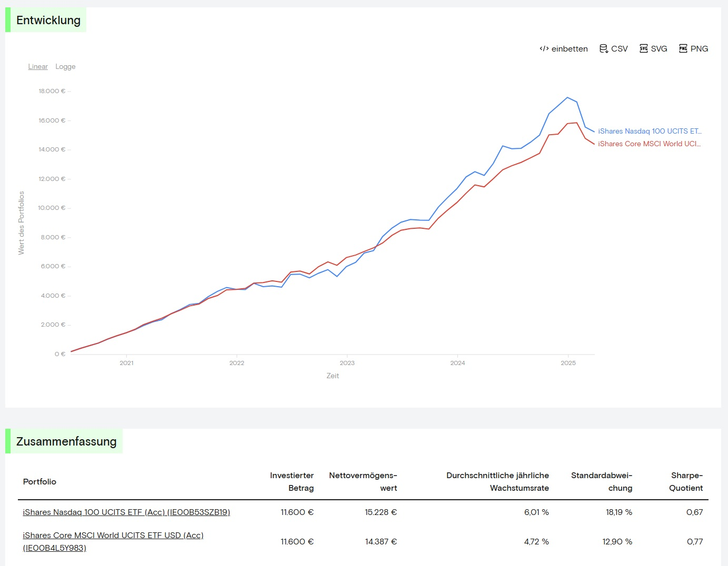Open the iShares Nasdaq 100 UCITS ETF table link

coord(126,512)
